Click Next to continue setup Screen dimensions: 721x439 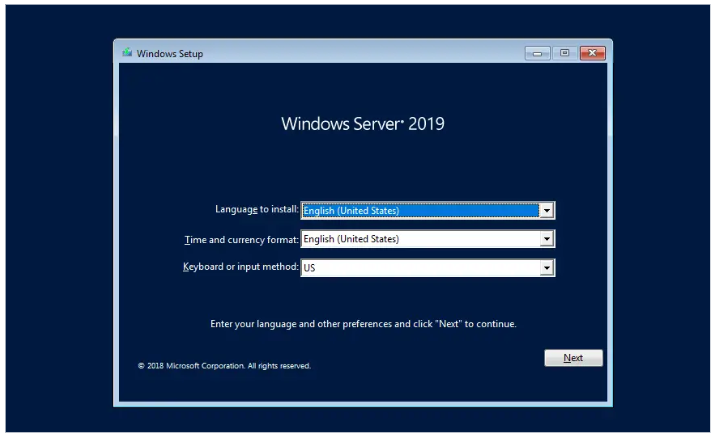click(x=573, y=358)
